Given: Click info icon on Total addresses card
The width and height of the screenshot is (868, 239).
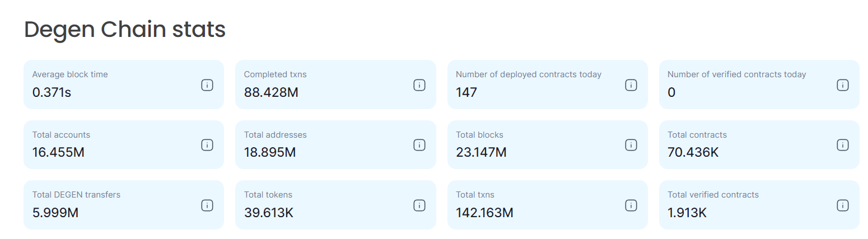Looking at the screenshot, I should 419,145.
